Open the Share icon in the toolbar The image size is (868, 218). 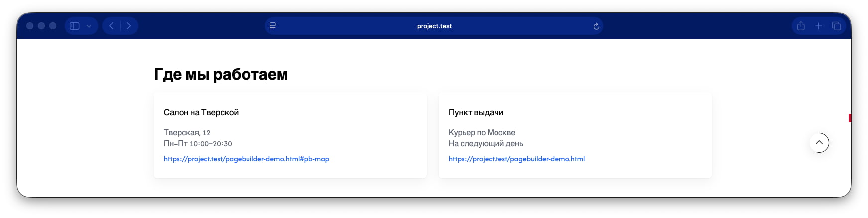(801, 26)
